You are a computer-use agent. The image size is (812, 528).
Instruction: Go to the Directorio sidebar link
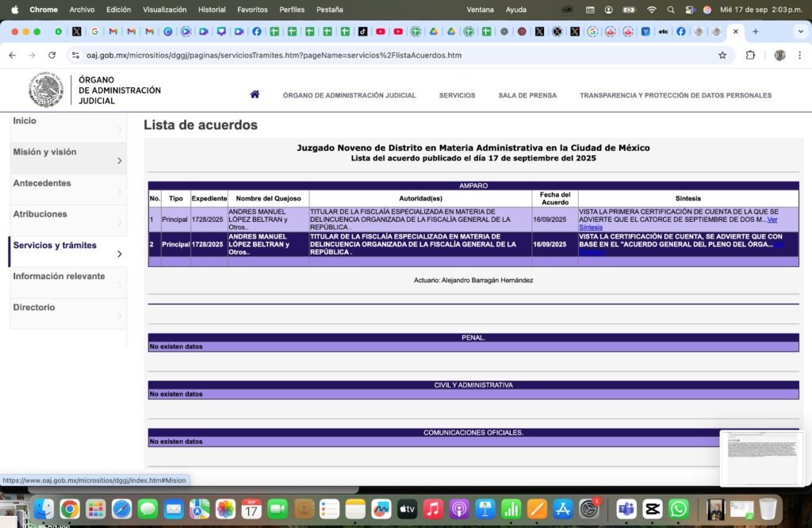[34, 308]
